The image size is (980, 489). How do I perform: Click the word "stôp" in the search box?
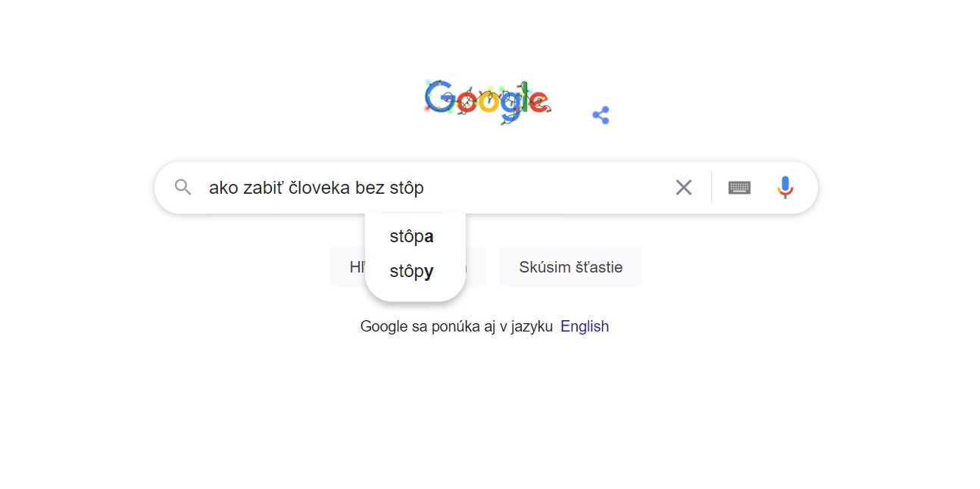pyautogui.click(x=406, y=188)
